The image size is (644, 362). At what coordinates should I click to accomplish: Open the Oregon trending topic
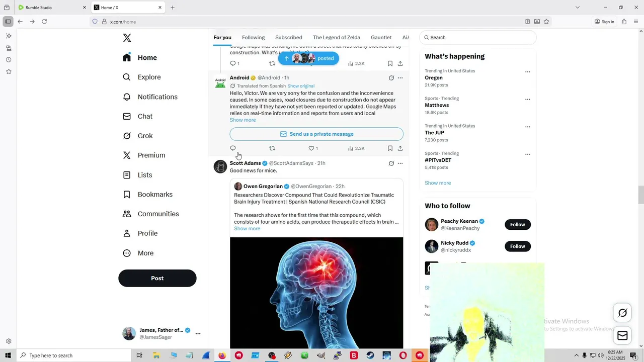(x=434, y=78)
